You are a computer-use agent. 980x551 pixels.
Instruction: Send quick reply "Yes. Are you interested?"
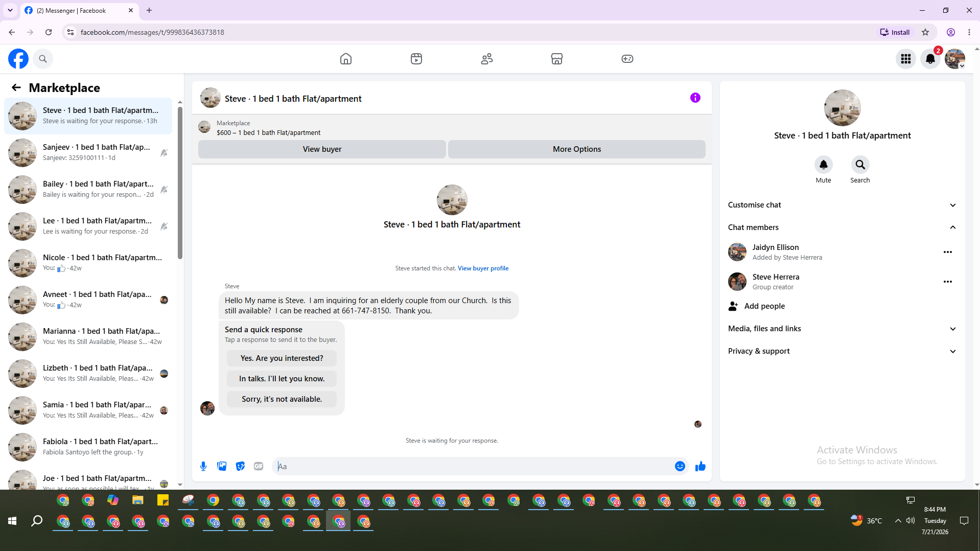pyautogui.click(x=282, y=358)
